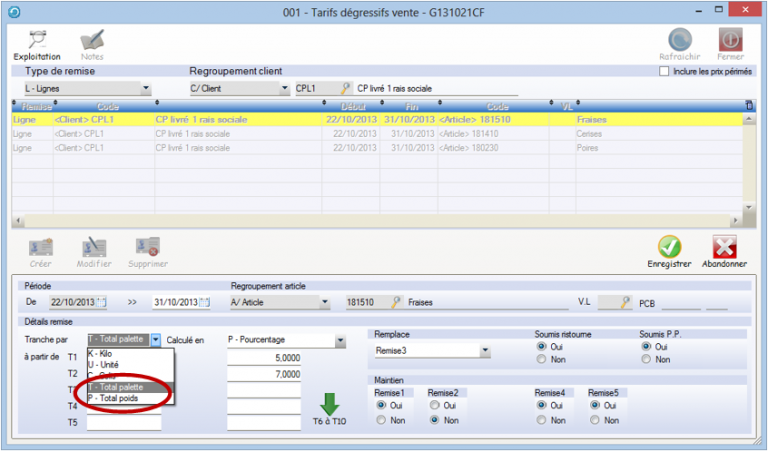Viewport: 768px width, 452px height.
Task: Click the Enregistrer green checkmark
Action: pos(669,247)
